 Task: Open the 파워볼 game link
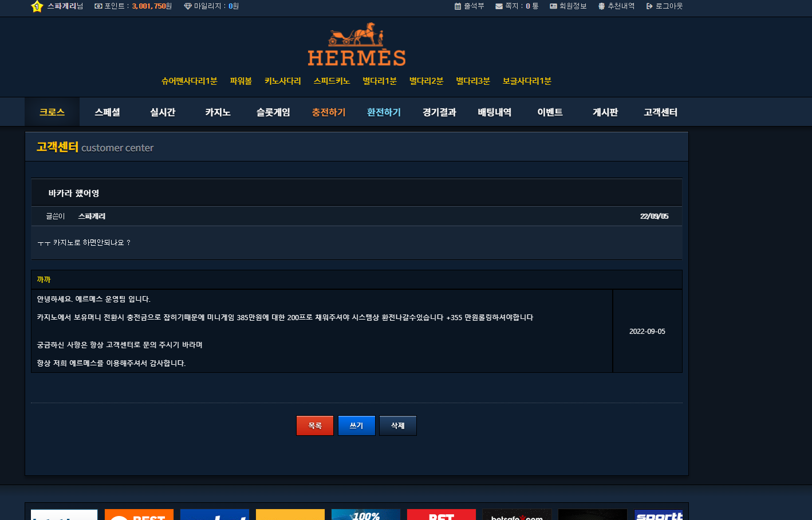(x=241, y=81)
